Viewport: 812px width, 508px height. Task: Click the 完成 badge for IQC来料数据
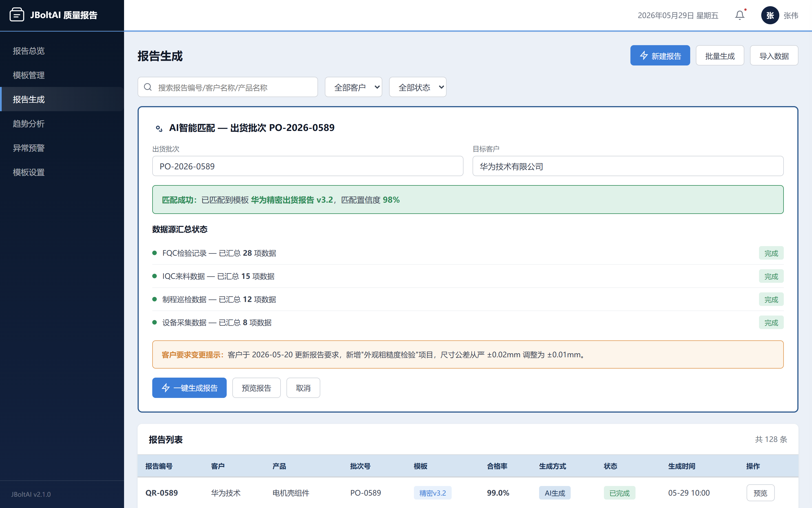click(771, 276)
